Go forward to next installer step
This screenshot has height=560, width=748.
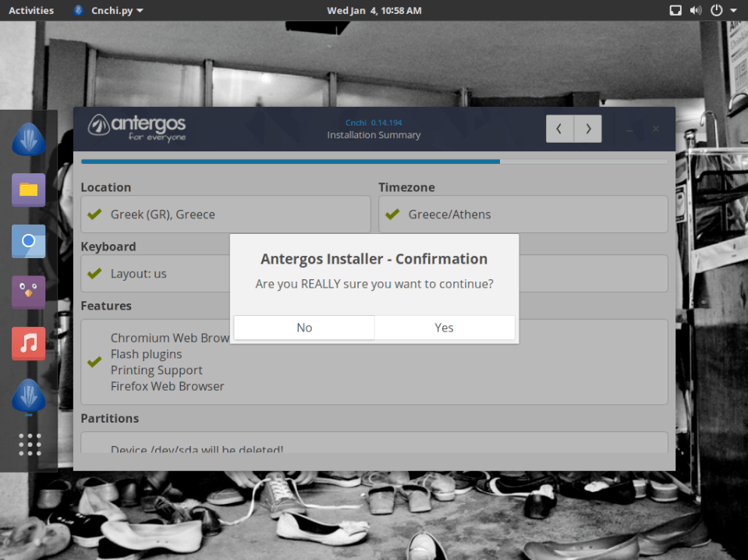[588, 129]
